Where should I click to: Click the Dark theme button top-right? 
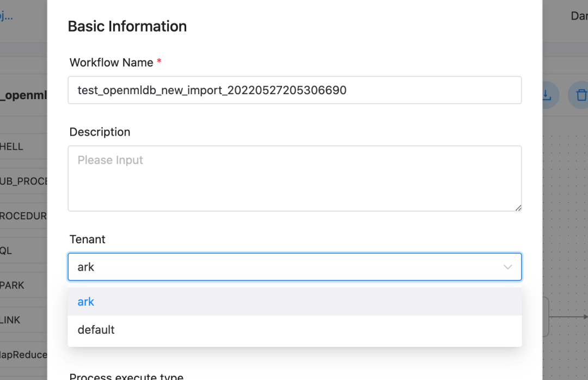(579, 16)
